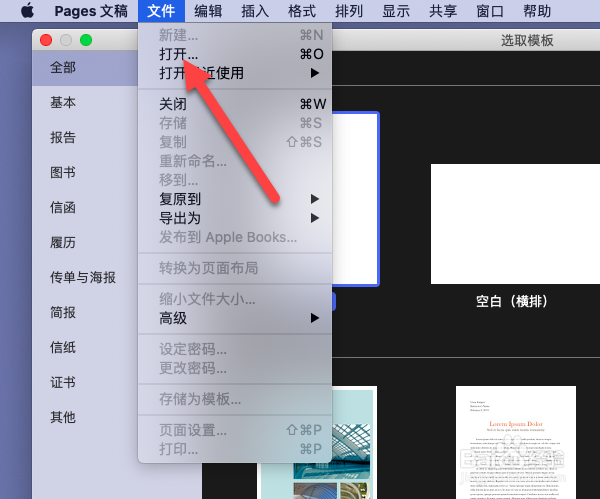
Task: Click the disabled 新建... menu entry
Action: 235,35
